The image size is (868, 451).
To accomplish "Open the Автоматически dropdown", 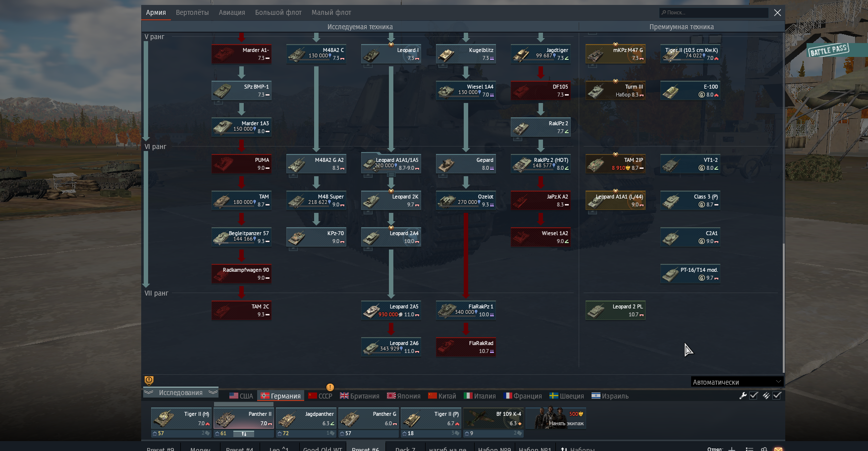I will tap(737, 382).
